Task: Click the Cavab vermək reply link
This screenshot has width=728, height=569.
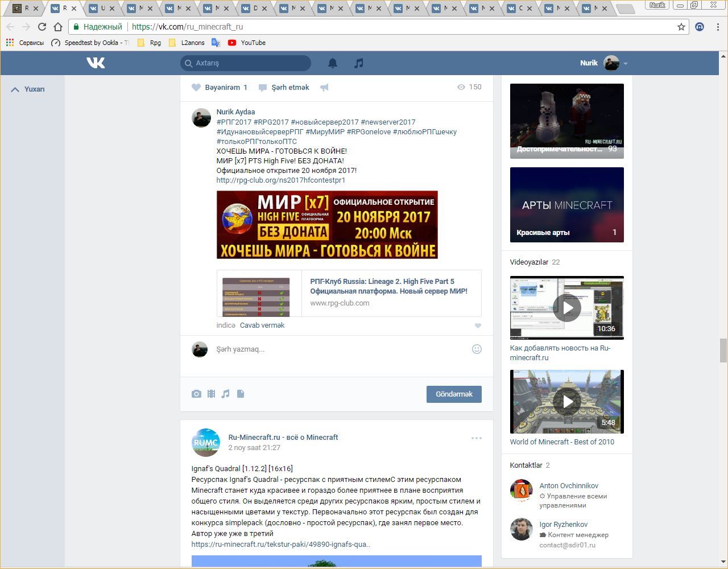Action: (x=262, y=325)
